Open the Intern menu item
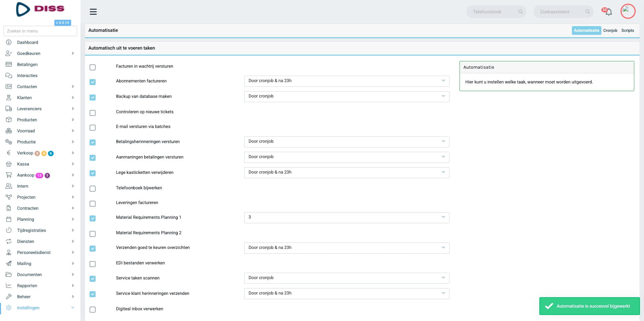The image size is (644, 321). (40, 186)
